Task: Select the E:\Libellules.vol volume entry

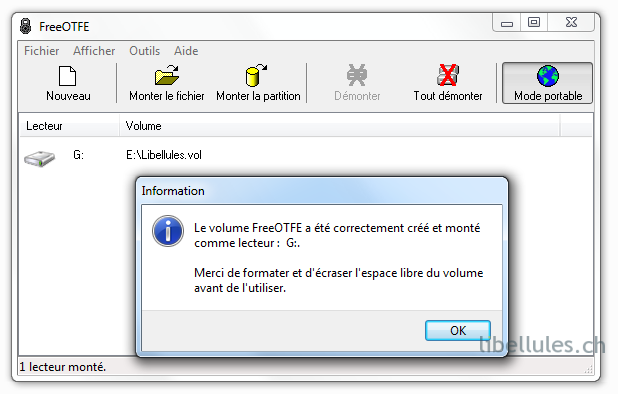Action: 164,155
